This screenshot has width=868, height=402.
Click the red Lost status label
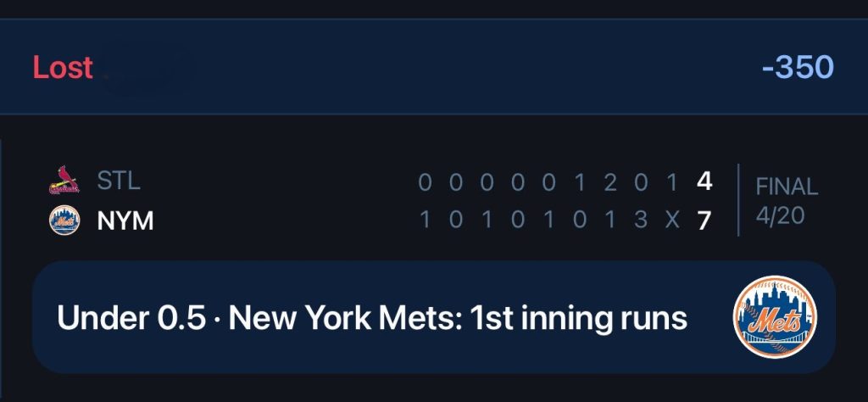click(63, 68)
